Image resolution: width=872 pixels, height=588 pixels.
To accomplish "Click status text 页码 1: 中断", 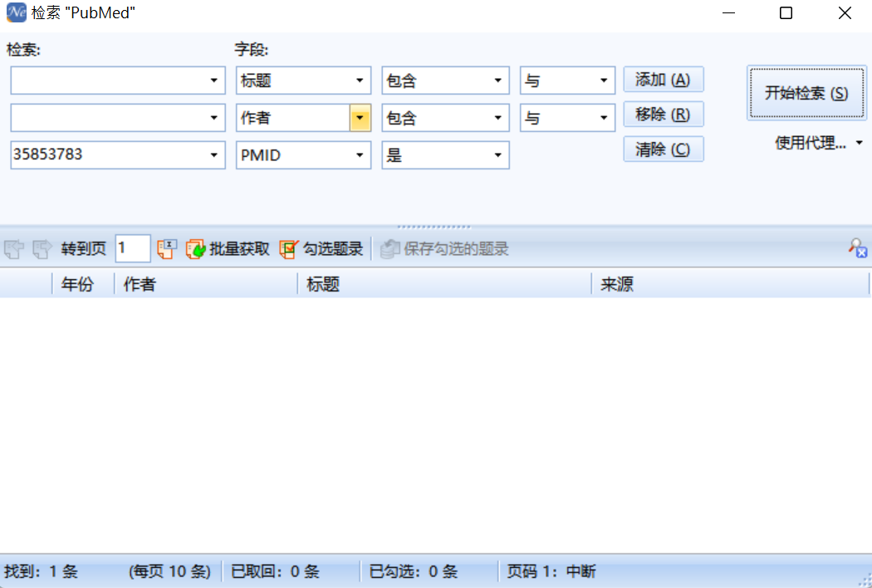I will tap(551, 571).
